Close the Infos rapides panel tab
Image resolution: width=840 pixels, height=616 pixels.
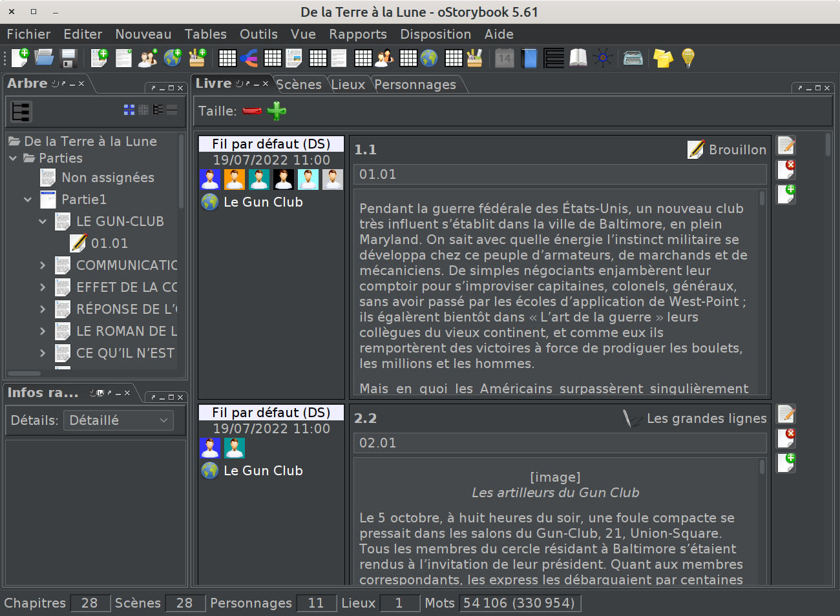[x=127, y=393]
